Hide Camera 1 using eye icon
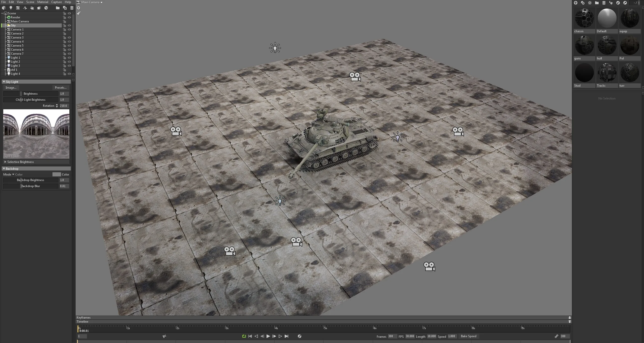Image resolution: width=644 pixels, height=343 pixels. click(x=69, y=29)
